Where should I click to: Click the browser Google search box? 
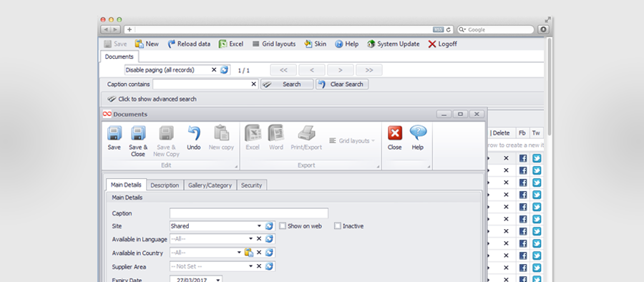[x=496, y=29]
